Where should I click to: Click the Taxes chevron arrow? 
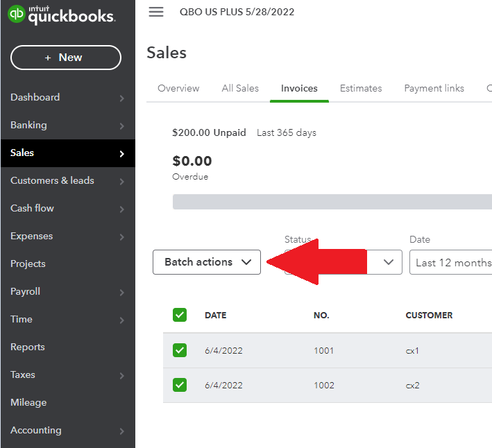pyautogui.click(x=121, y=376)
